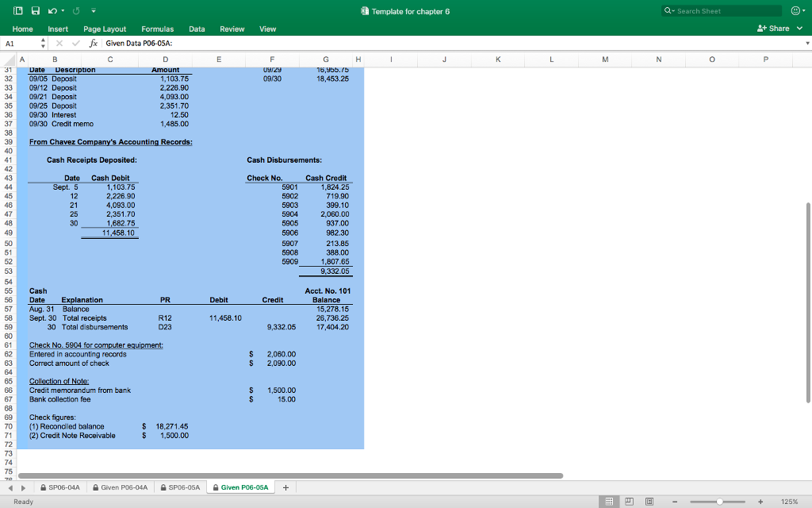The height and width of the screenshot is (508, 812).
Task: Click the zoom in plus icon
Action: (760, 502)
